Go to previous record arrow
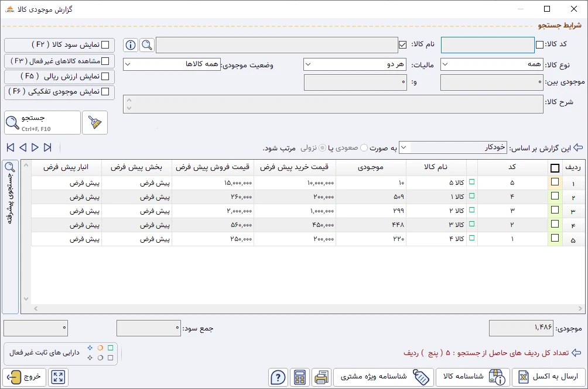Screen dimensions: 588x389 click(23, 147)
